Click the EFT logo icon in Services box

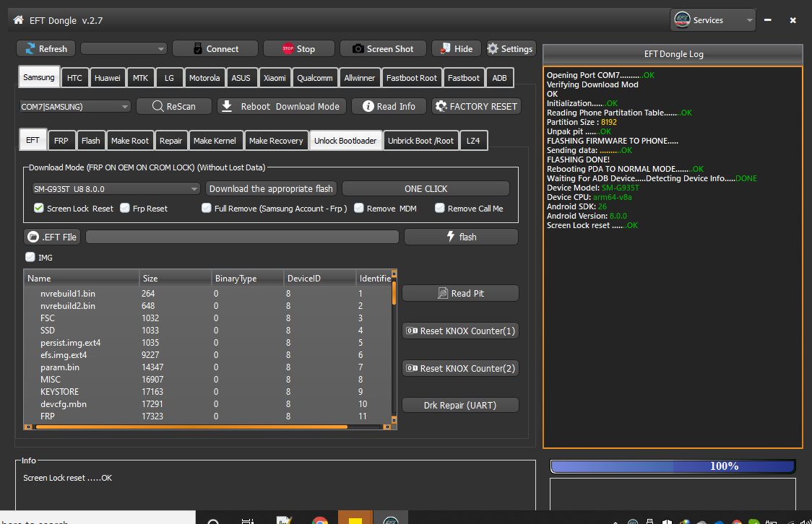[682, 20]
